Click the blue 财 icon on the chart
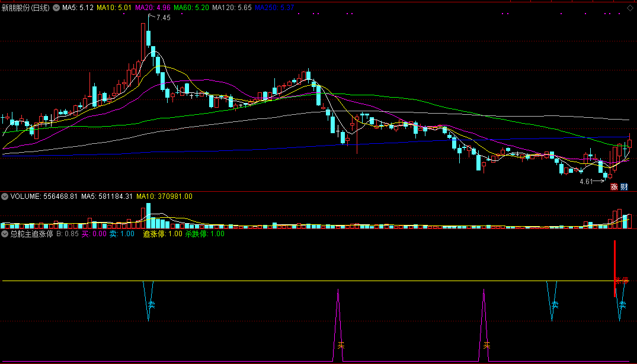The width and height of the screenshot is (637, 364). 624,187
